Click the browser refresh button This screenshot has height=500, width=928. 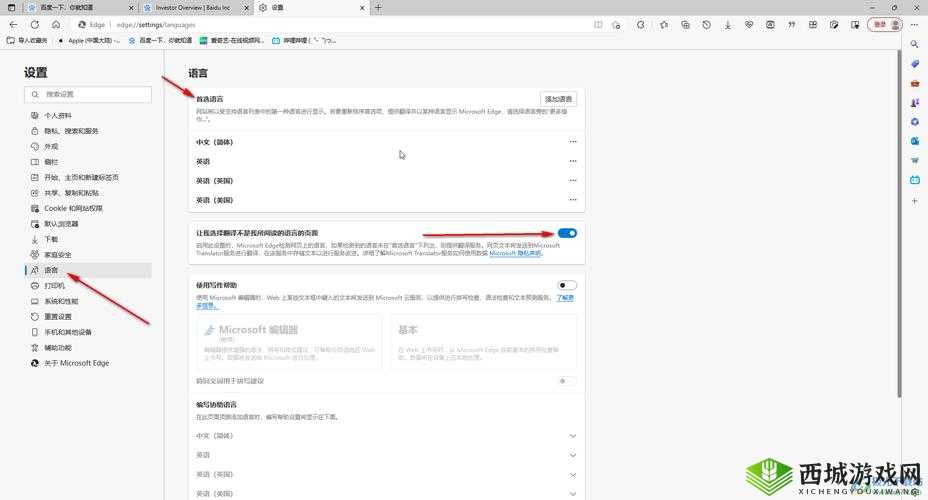tap(35, 24)
